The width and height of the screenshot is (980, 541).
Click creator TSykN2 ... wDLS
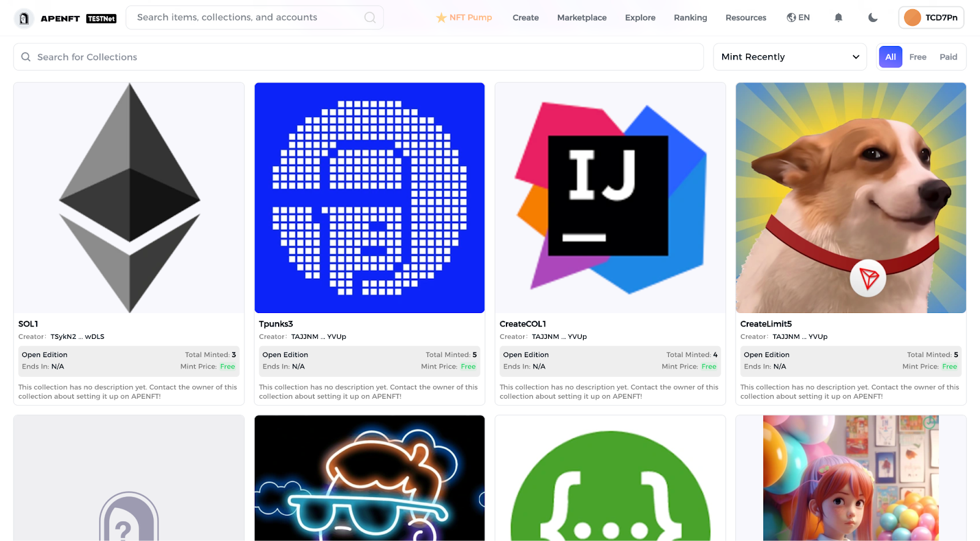tap(77, 337)
